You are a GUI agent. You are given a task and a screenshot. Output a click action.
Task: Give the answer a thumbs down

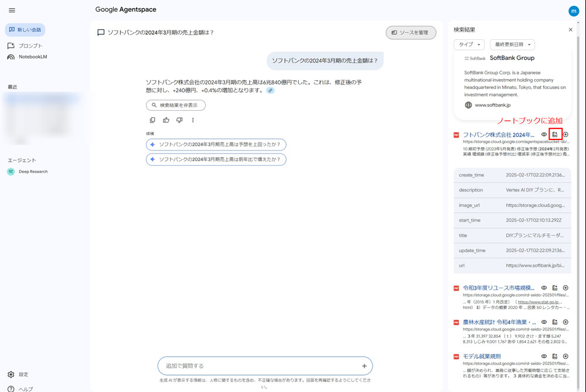179,120
